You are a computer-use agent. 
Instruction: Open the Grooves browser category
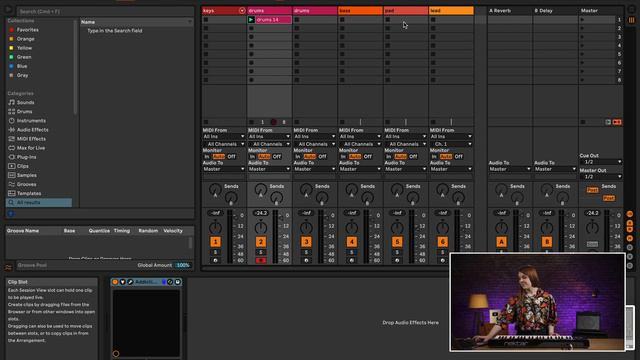[x=22, y=184]
